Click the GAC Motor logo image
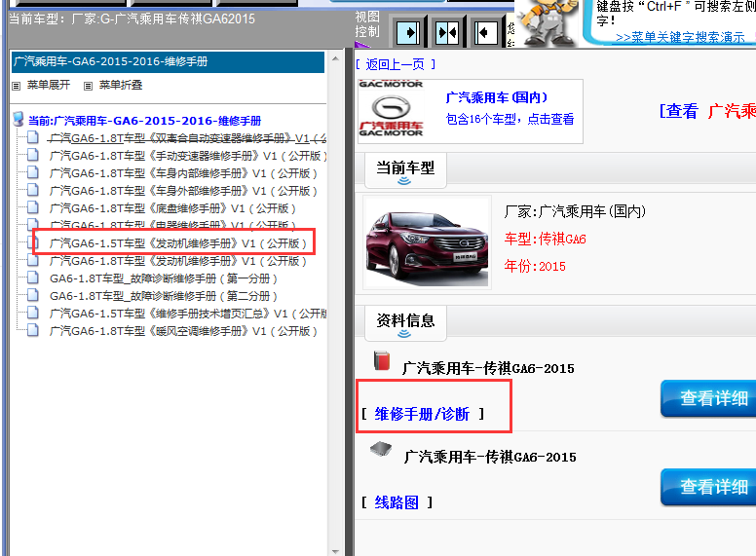The height and width of the screenshot is (556, 756). click(391, 109)
